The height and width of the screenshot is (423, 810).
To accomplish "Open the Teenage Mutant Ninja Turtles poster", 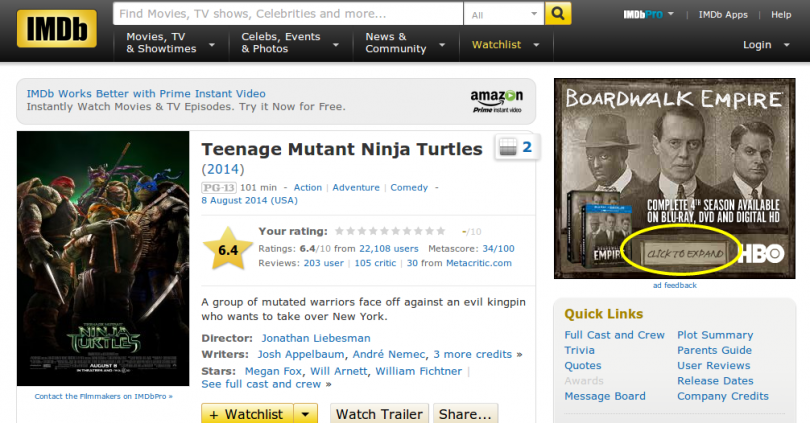I will [x=103, y=258].
